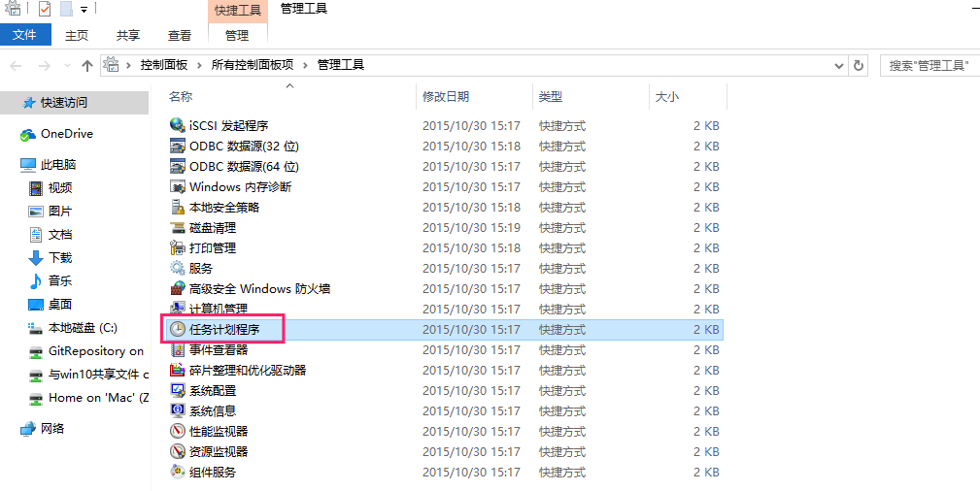Click the 2 KB size of 组件服务 row
The height and width of the screenshot is (491, 980).
pos(706,472)
